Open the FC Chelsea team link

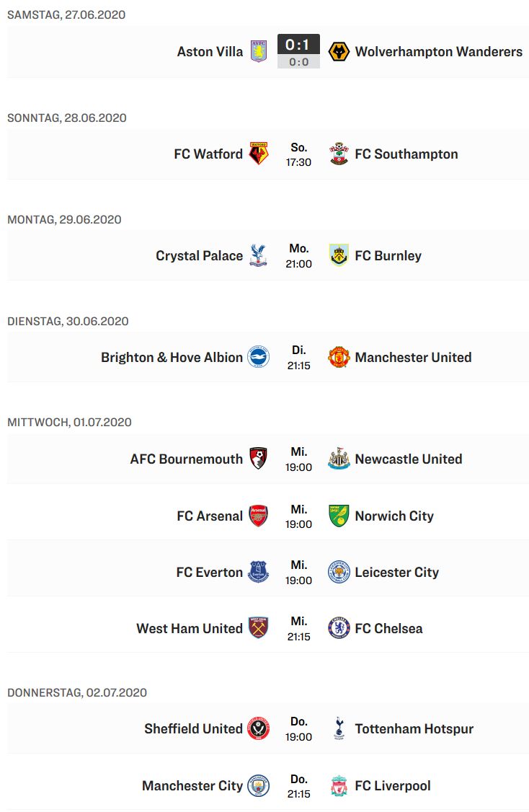388,628
